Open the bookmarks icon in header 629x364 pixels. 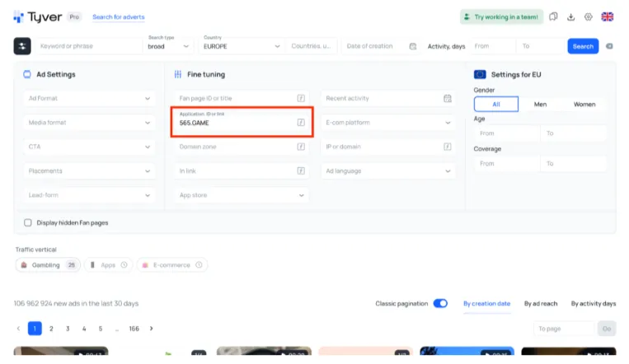(553, 16)
